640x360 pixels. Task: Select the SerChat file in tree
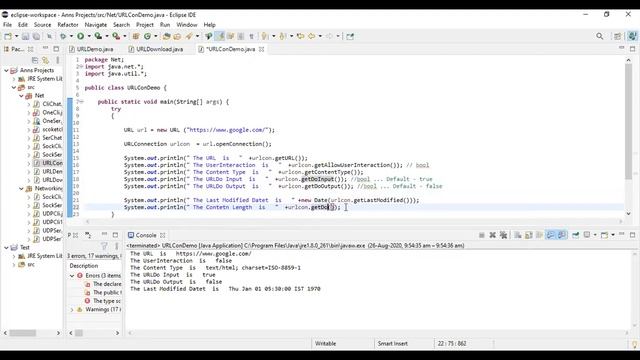pyautogui.click(x=48, y=138)
